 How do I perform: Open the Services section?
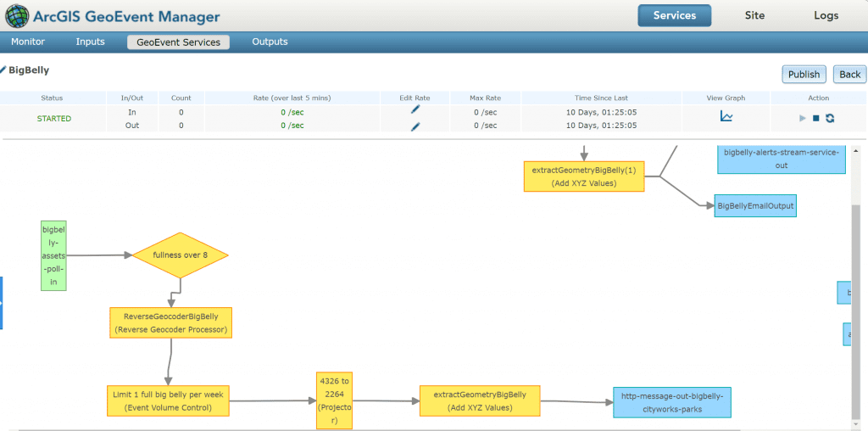(674, 15)
